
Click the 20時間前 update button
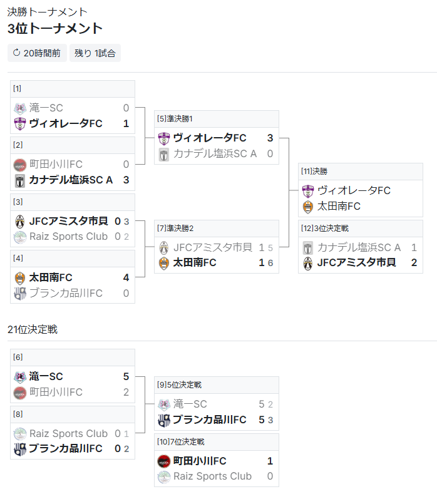37,53
